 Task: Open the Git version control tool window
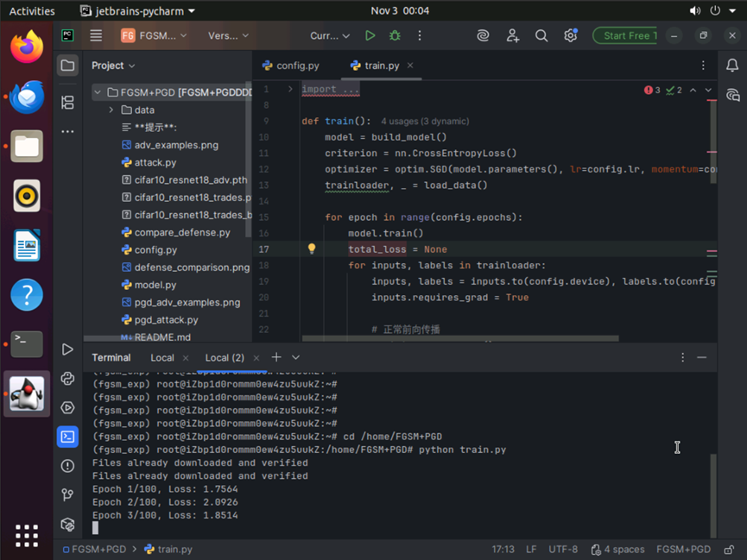pos(67,494)
